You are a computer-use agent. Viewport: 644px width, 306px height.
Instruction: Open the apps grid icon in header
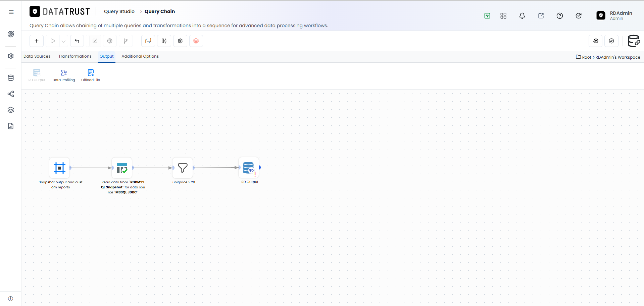(503, 16)
